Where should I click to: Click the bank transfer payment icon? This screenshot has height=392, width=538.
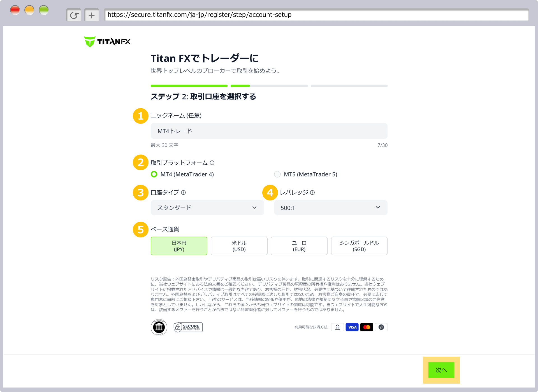[338, 327]
